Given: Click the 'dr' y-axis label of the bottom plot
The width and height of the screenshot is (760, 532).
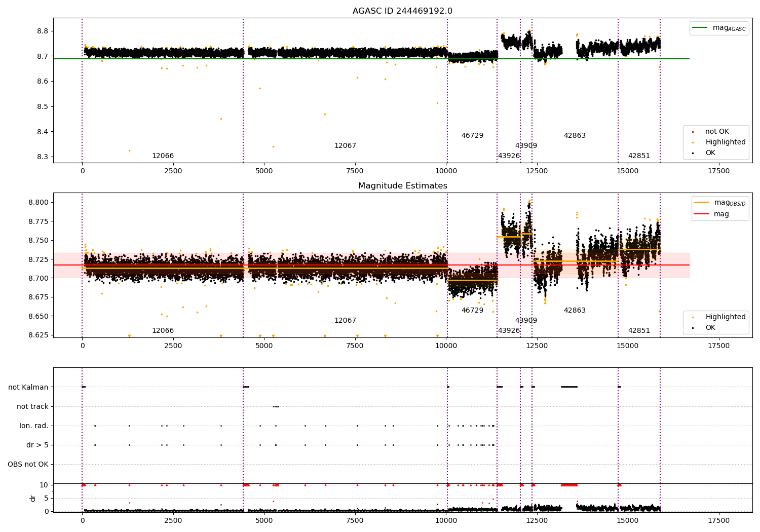Looking at the screenshot, I should pyautogui.click(x=33, y=499).
